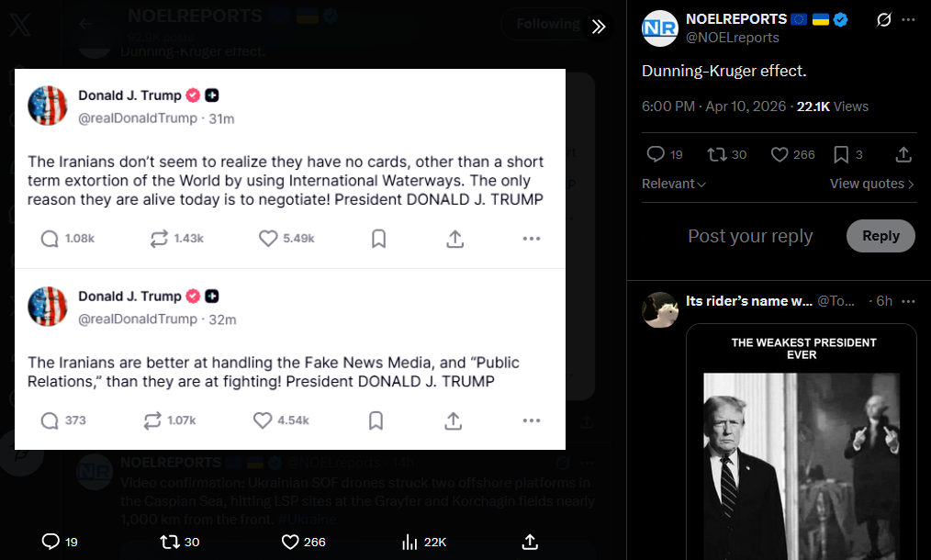Click the Post your reply text field

750,236
